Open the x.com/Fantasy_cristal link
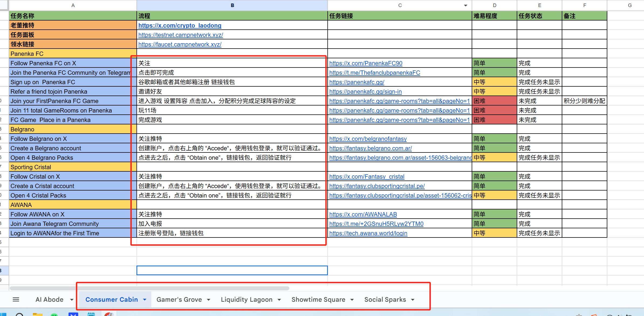 367,176
